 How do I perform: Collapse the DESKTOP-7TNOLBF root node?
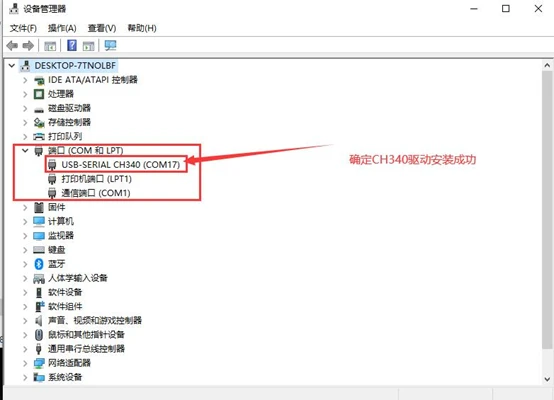pyautogui.click(x=12, y=65)
